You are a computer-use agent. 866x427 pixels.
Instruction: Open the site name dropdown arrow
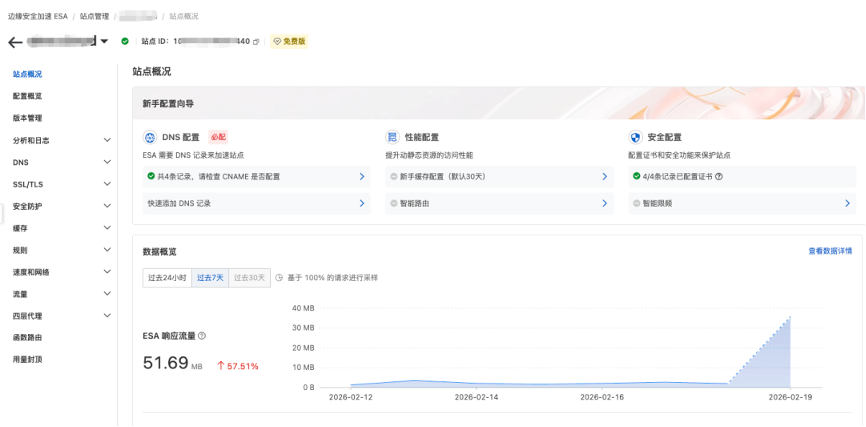tap(105, 42)
